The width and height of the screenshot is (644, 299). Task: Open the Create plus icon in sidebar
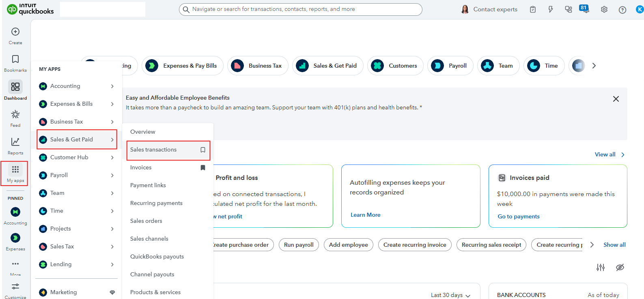[15, 32]
